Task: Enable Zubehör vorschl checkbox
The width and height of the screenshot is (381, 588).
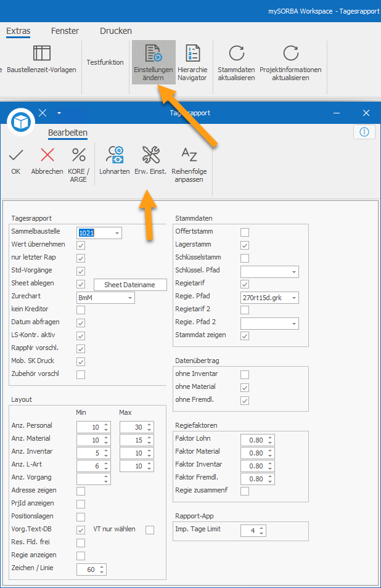Action: pos(81,375)
